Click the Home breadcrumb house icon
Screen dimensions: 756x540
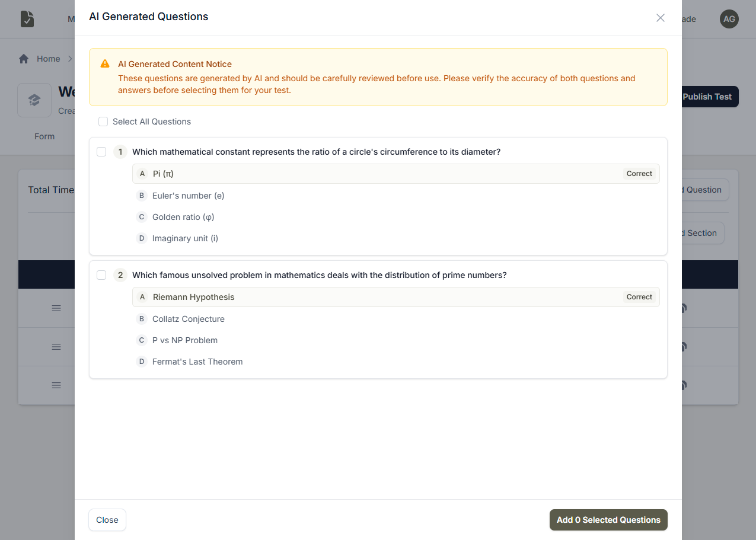tap(24, 58)
